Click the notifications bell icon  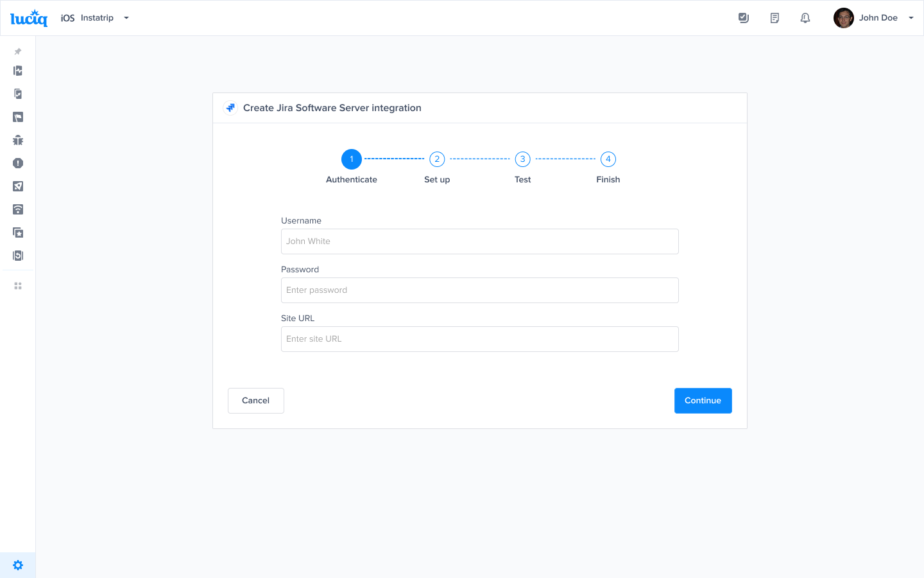[805, 17]
